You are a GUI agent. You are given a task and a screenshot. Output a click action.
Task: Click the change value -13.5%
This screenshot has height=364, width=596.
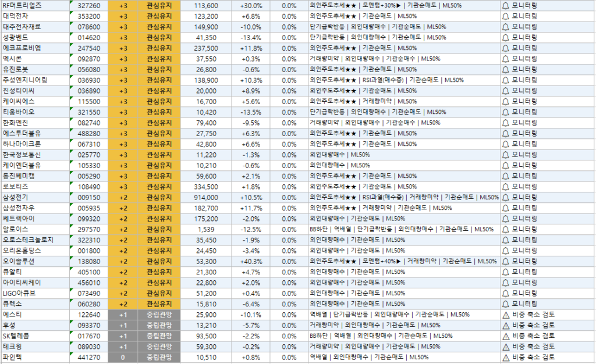[x=251, y=112]
